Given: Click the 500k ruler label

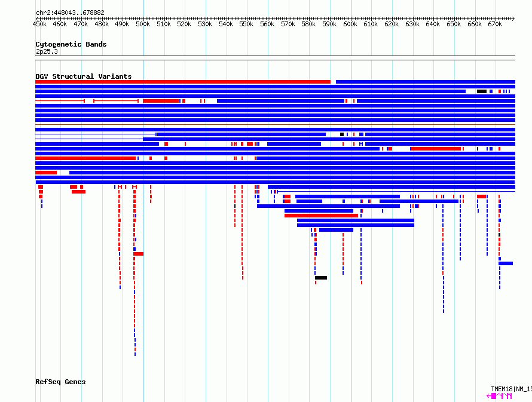Looking at the screenshot, I should pyautogui.click(x=143, y=24).
